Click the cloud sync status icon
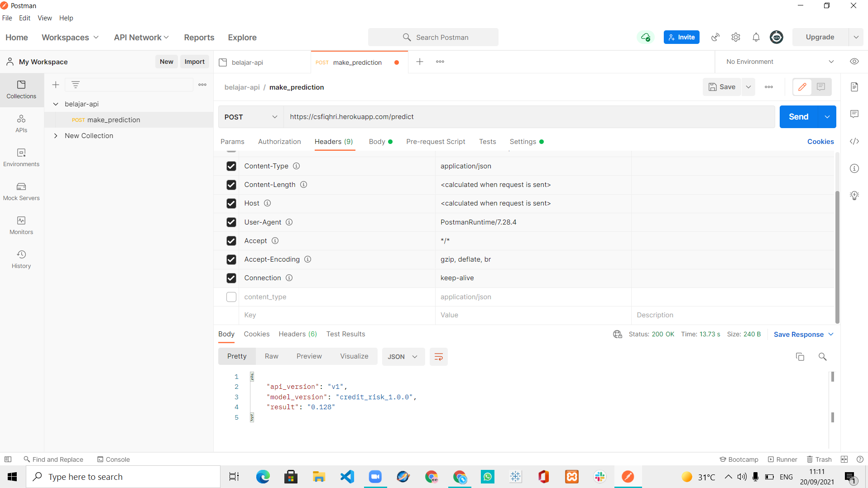The width and height of the screenshot is (868, 488). [x=646, y=37]
